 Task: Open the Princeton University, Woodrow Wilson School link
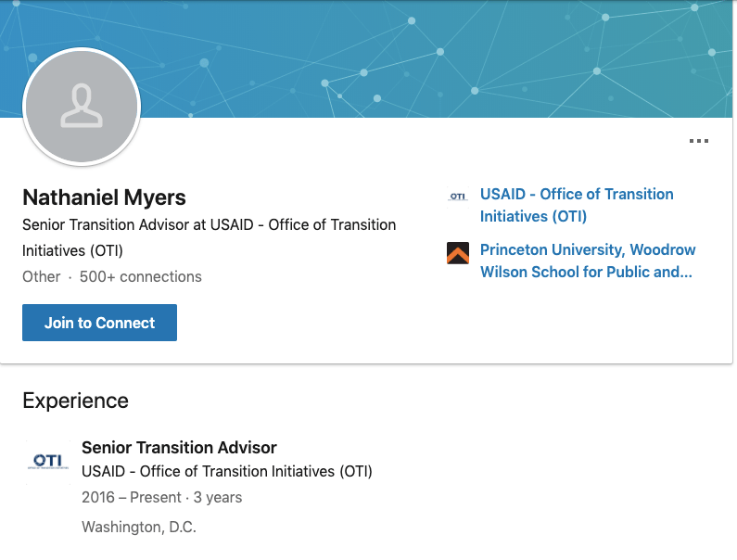pos(587,261)
